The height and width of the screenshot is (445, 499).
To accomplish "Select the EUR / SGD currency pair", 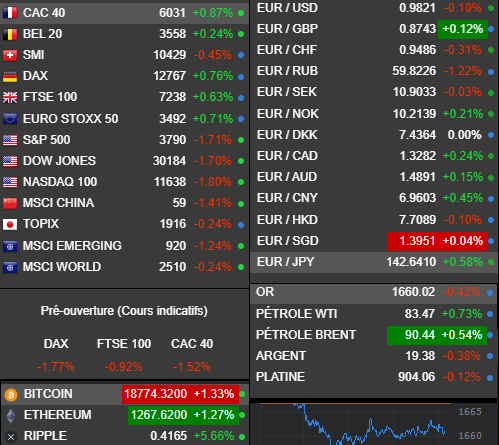I will [x=374, y=241].
